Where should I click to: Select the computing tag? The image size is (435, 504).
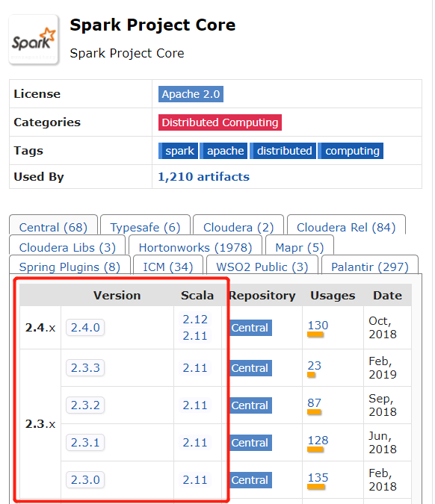351,151
